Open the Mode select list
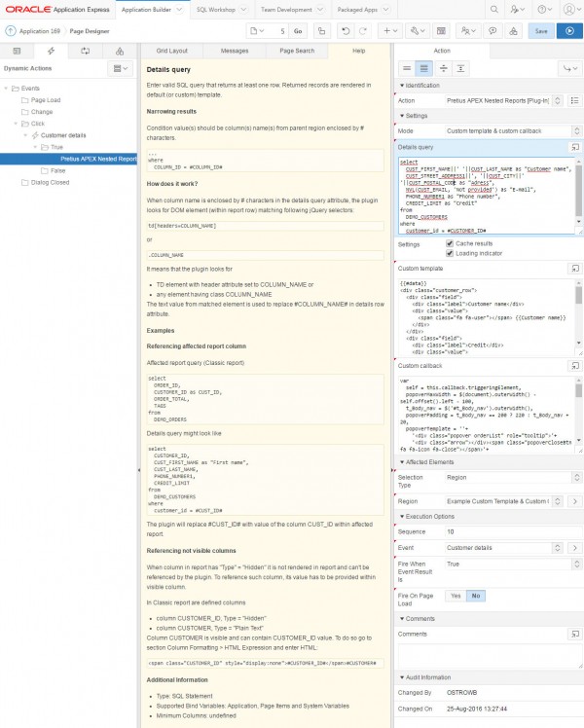This screenshot has width=584, height=728. 513,131
